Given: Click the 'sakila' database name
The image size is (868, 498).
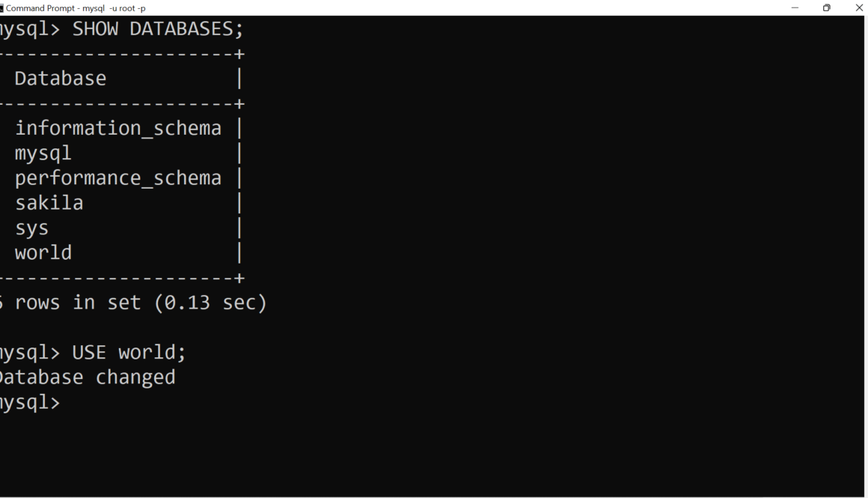Looking at the screenshot, I should (49, 203).
